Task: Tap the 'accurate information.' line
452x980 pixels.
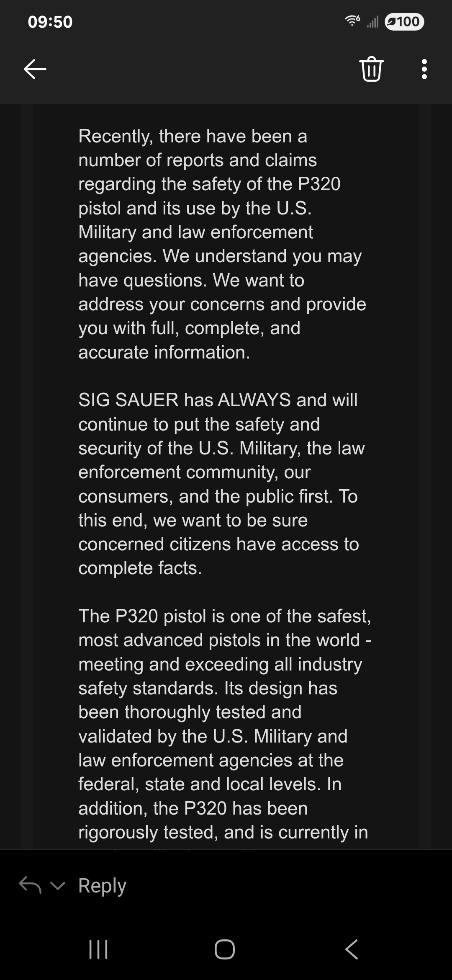Action: (x=164, y=352)
